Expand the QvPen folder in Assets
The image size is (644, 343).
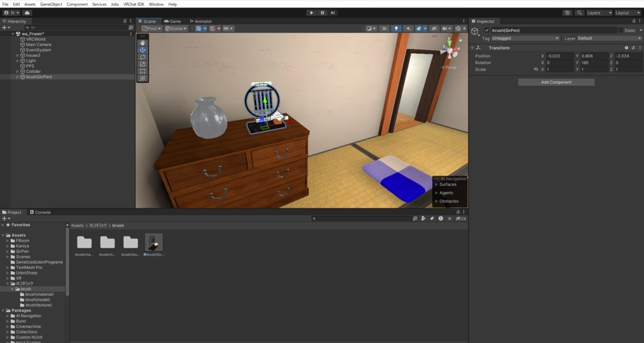coord(8,251)
